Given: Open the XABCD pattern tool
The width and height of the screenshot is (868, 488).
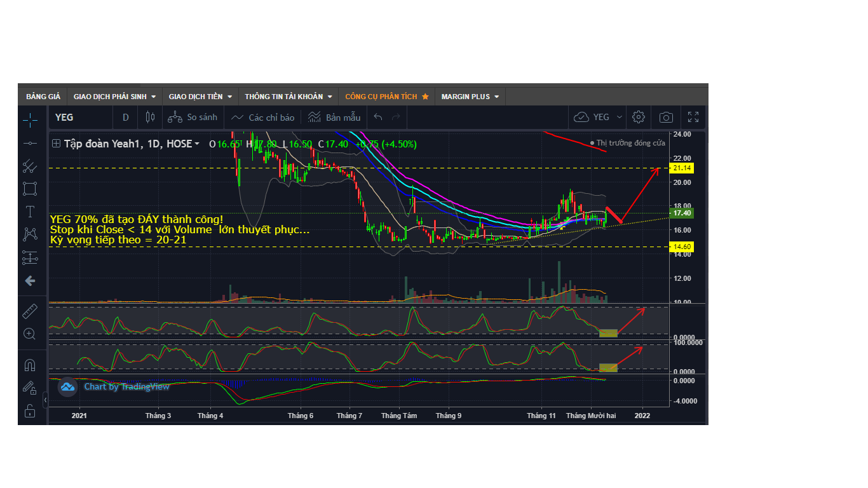Looking at the screenshot, I should 30,234.
